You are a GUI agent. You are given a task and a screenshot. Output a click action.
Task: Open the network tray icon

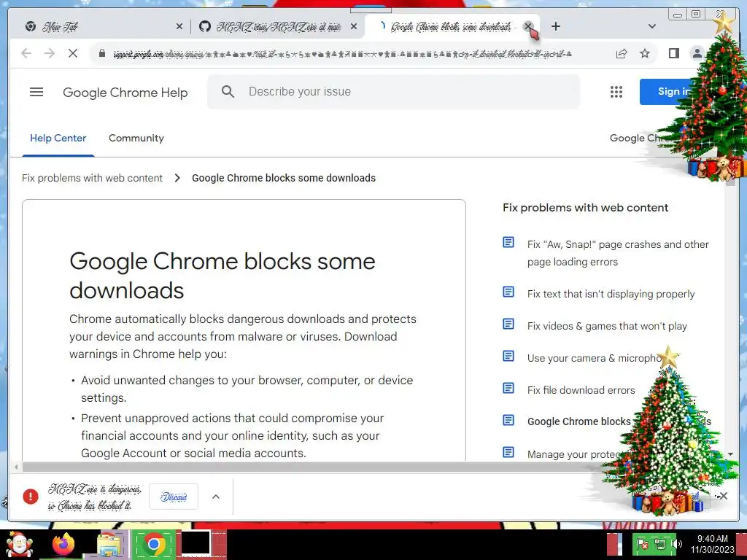[x=659, y=544]
